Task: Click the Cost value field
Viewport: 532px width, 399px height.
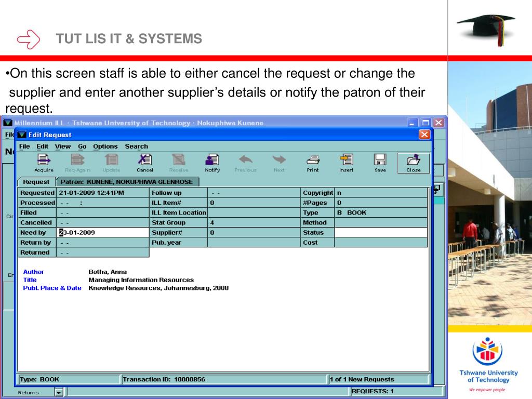Action: pos(381,243)
